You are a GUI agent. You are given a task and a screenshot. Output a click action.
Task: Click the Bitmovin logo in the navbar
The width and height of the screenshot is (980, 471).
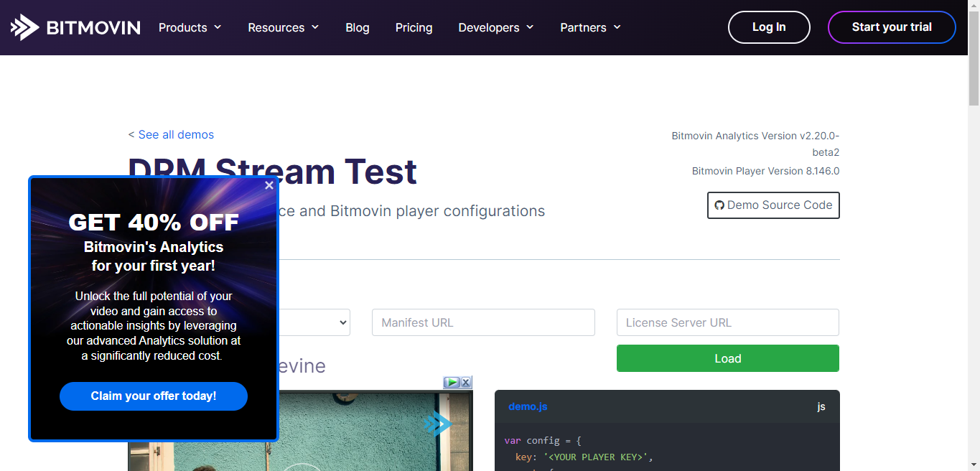pos(75,27)
